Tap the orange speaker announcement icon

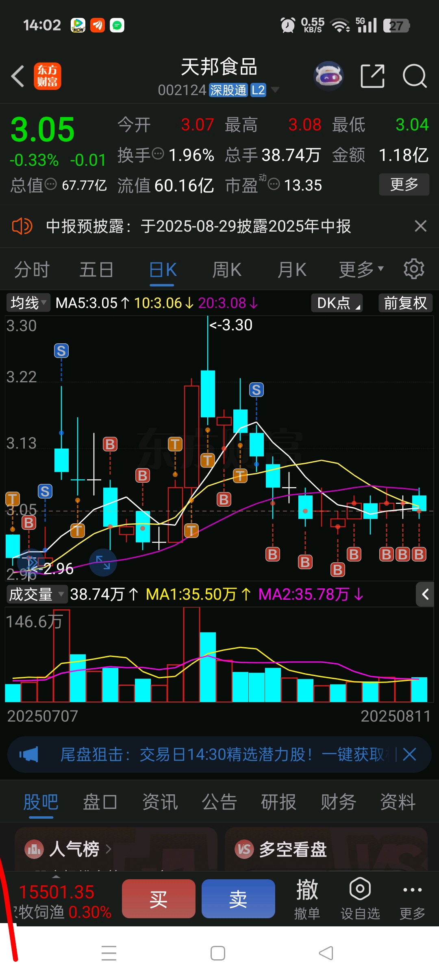(22, 226)
